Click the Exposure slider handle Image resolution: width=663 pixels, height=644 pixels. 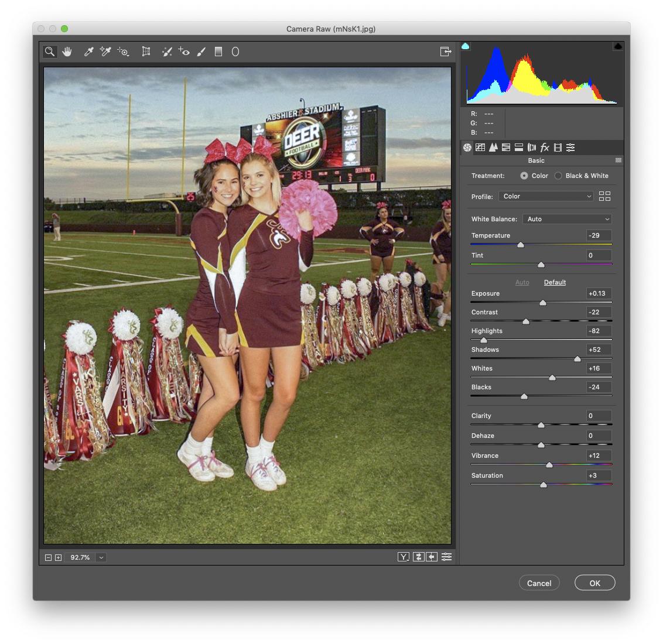(543, 303)
